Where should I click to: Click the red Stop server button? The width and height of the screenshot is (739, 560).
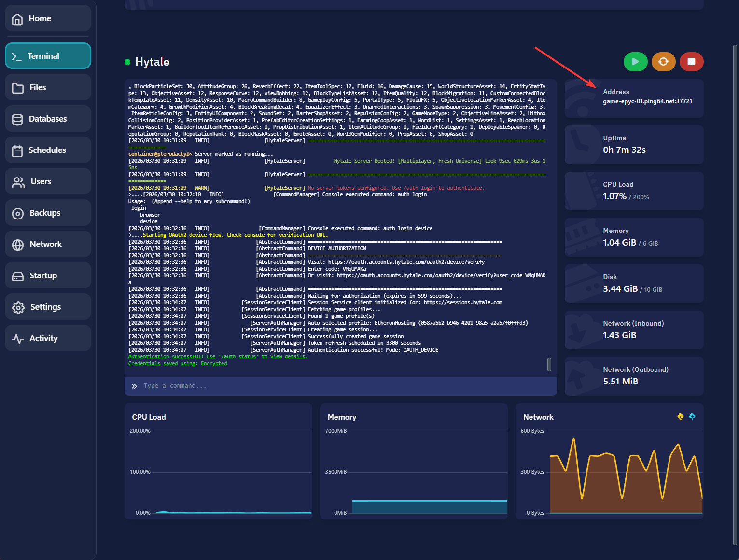(x=691, y=62)
